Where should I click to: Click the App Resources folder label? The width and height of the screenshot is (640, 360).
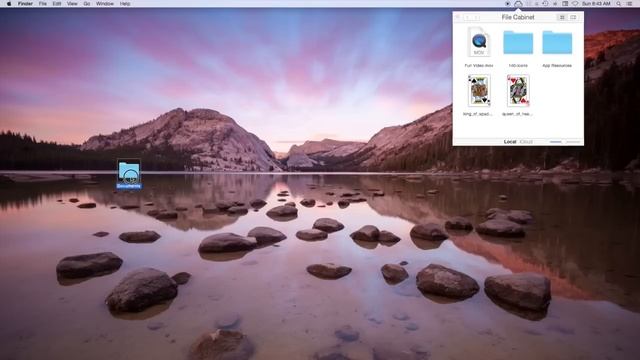[557, 65]
